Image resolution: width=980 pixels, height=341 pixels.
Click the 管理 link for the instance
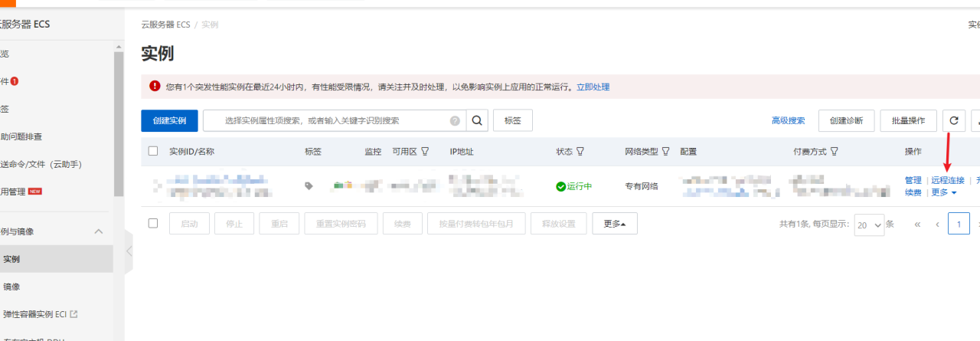tap(913, 181)
